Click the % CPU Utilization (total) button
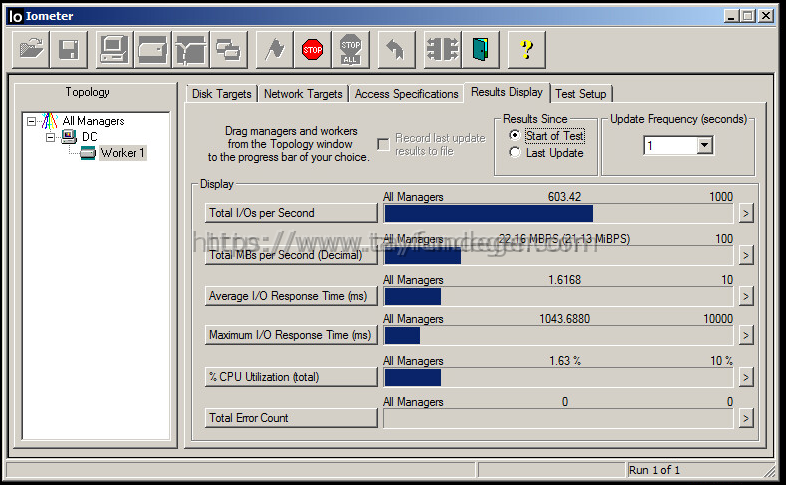The image size is (786, 485). [x=291, y=377]
